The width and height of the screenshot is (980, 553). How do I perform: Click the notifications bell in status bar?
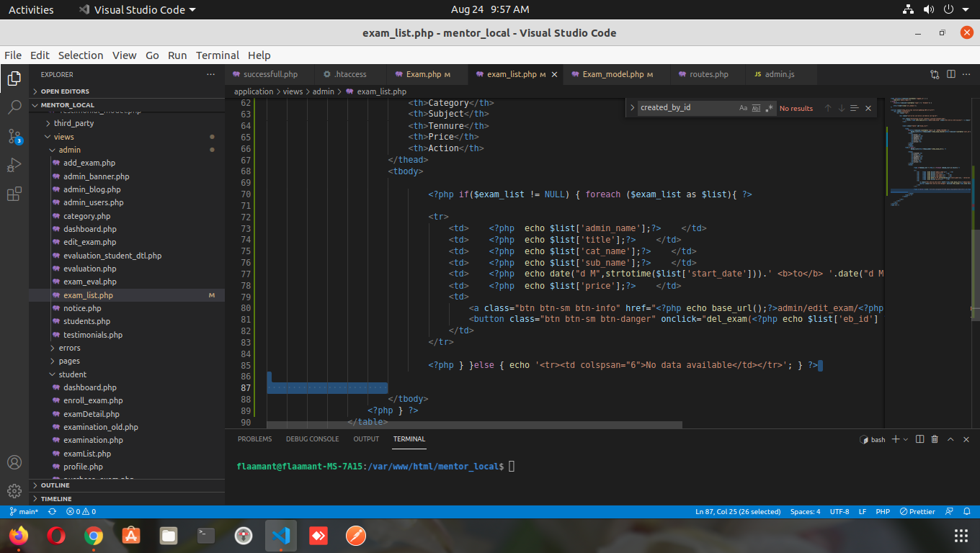(968, 512)
